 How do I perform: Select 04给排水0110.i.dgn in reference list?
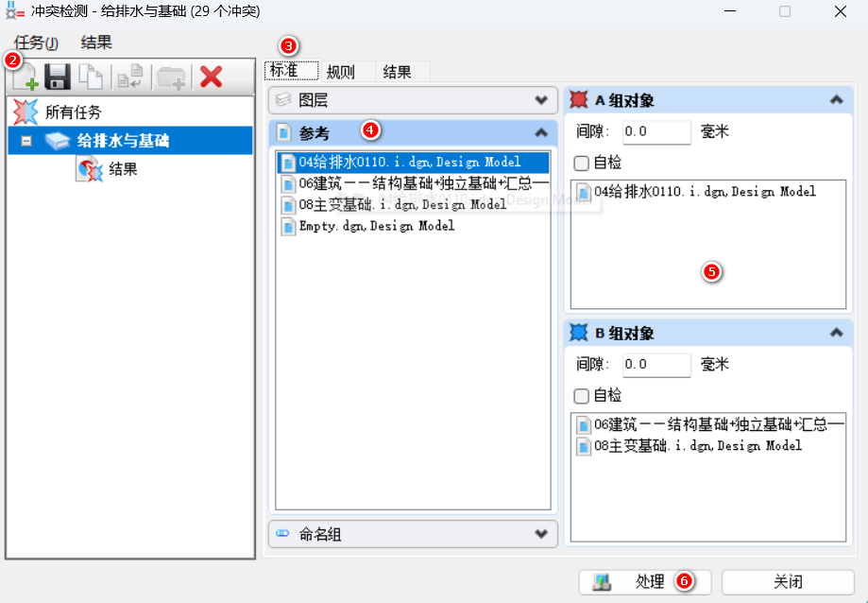[413, 163]
